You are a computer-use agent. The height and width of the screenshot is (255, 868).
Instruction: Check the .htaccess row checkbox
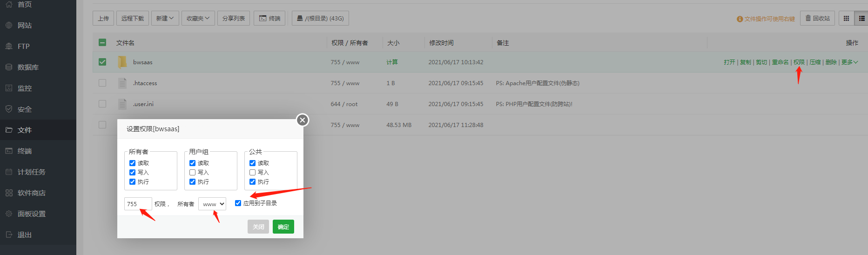coord(102,83)
